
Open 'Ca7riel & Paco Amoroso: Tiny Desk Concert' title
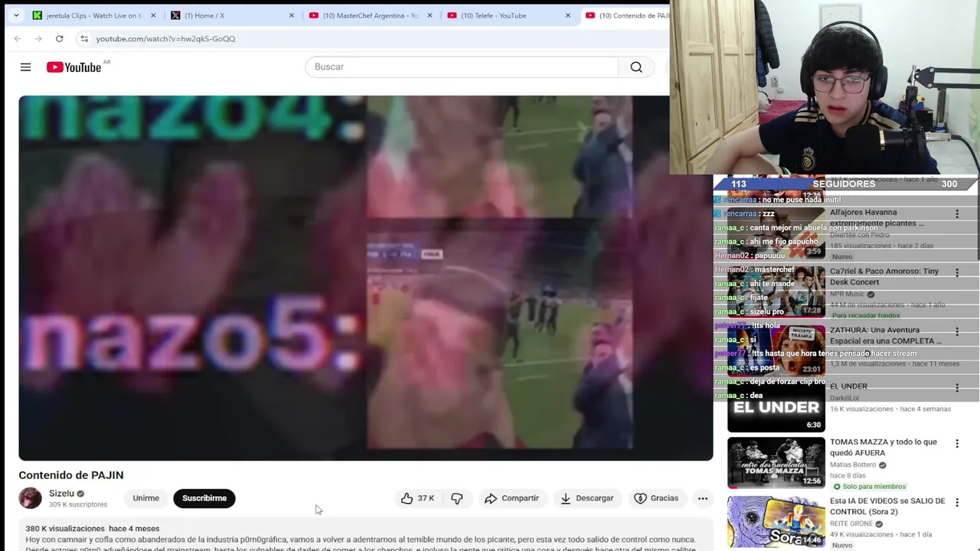pos(884,276)
